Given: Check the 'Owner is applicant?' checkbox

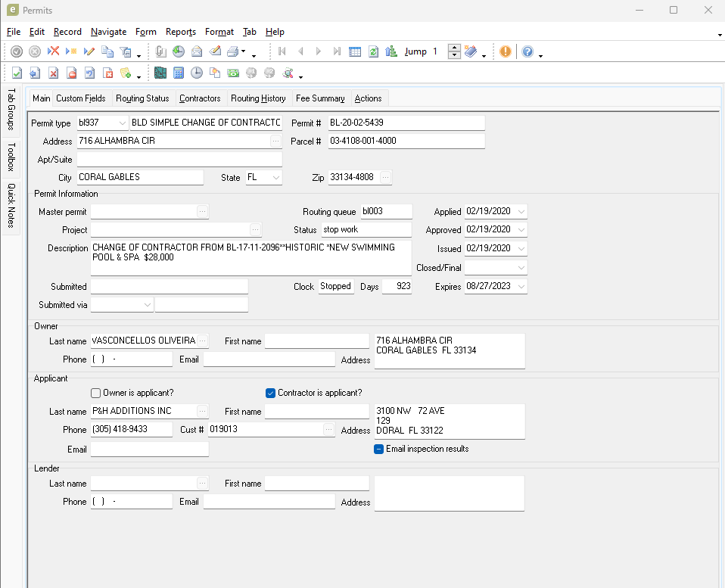Looking at the screenshot, I should [x=96, y=393].
